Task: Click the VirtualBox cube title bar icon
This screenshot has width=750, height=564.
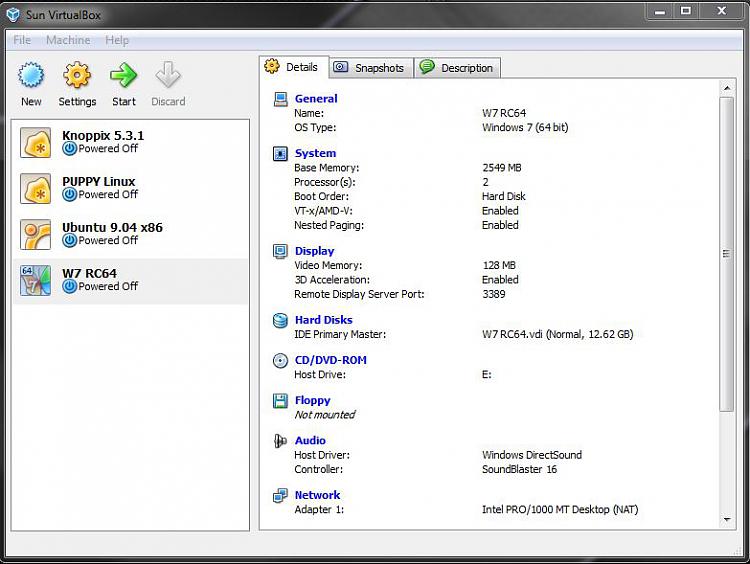Action: [x=13, y=15]
